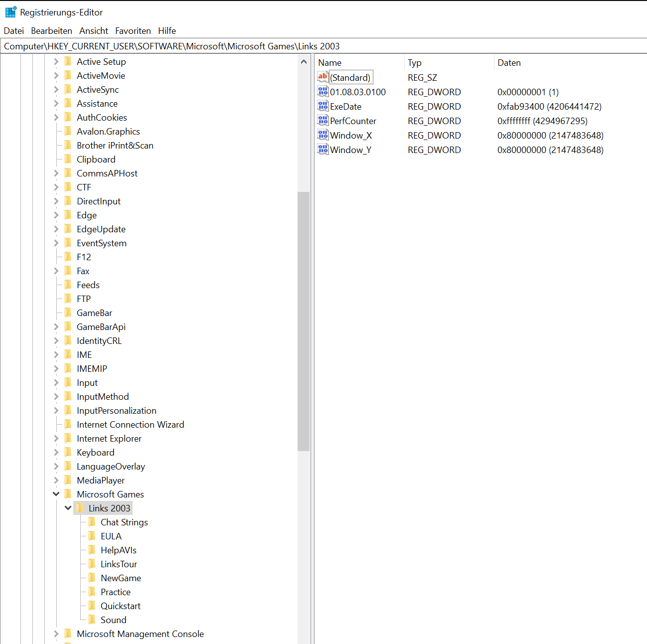This screenshot has height=644, width=647.
Task: Sort values by the Name column header
Action: (359, 63)
